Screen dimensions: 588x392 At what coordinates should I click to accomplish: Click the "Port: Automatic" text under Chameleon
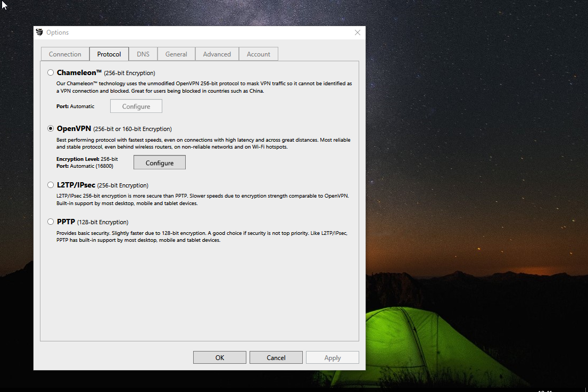(76, 107)
